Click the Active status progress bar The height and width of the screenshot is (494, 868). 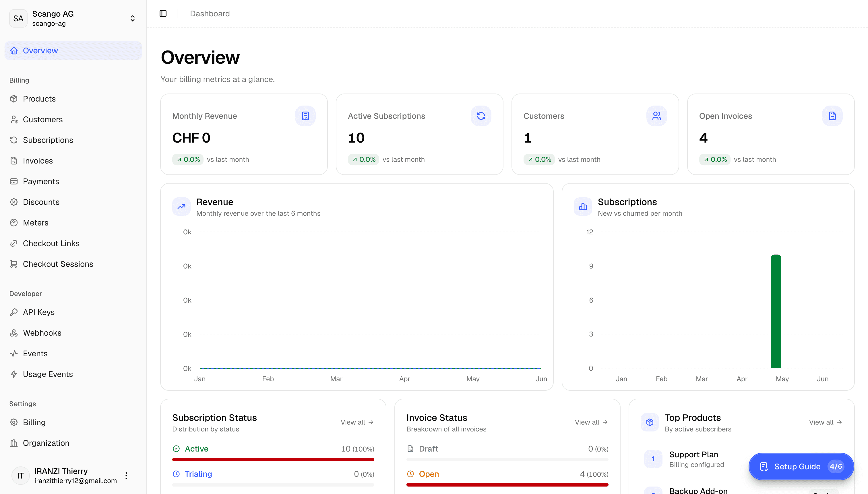[273, 460]
